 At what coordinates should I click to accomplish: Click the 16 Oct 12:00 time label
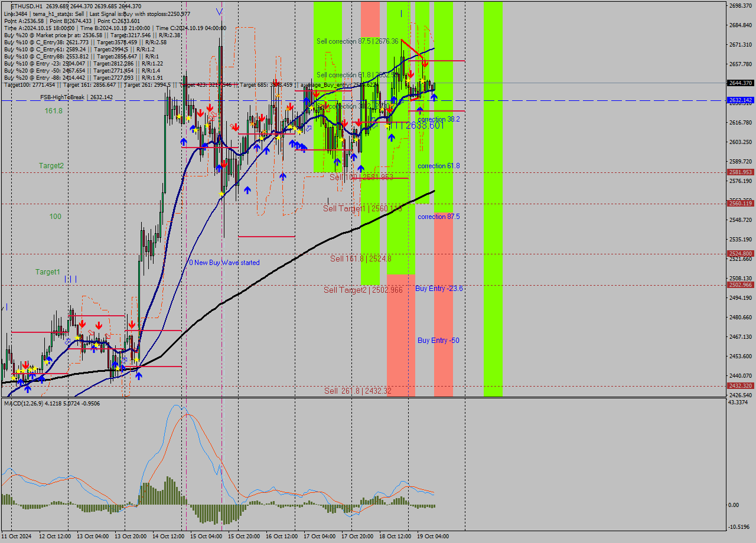click(x=282, y=537)
